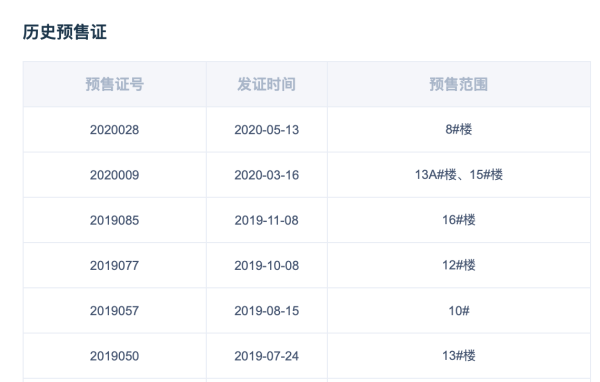Viewport: 600px width, 382px height.
Task: Click the date 2020-05-13
Action: (x=266, y=130)
